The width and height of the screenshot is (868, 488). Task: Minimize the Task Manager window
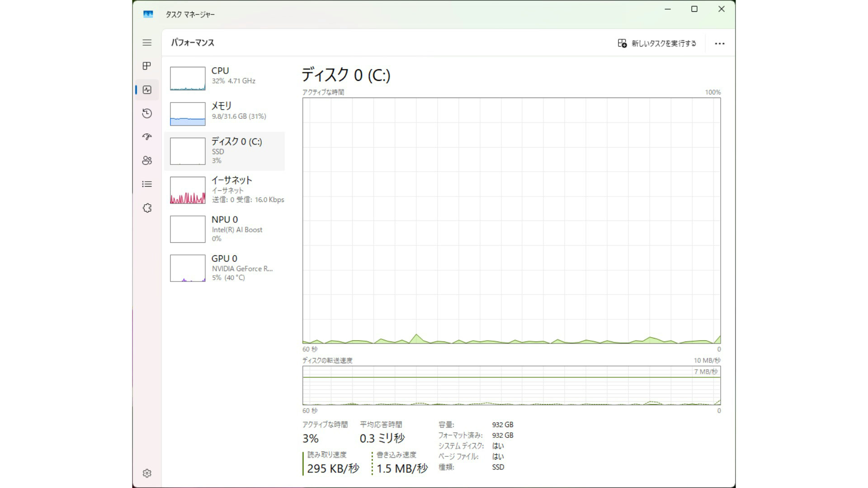[668, 9]
